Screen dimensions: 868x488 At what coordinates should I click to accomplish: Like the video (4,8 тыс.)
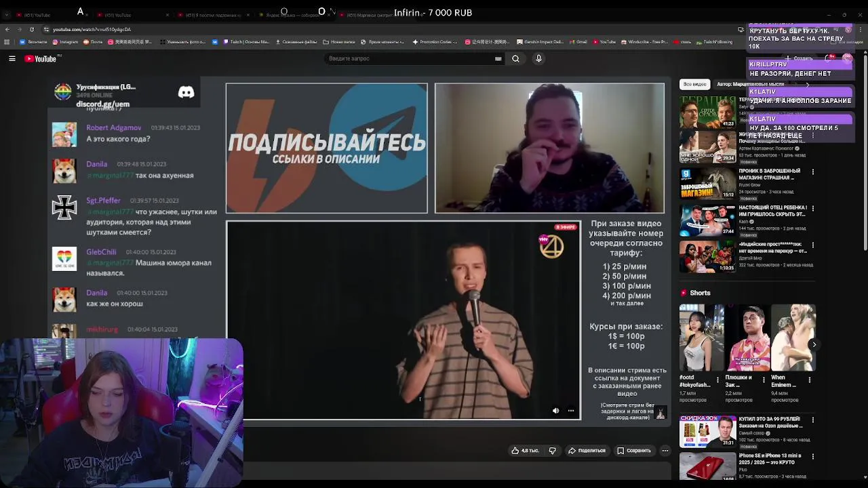point(525,451)
